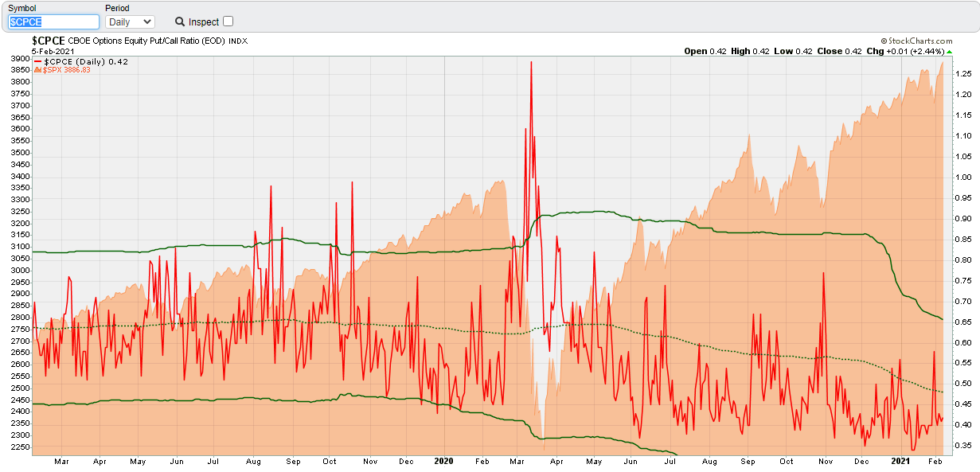The image size is (980, 472).
Task: Click the "3500" left axis label
Action: (x=20, y=152)
